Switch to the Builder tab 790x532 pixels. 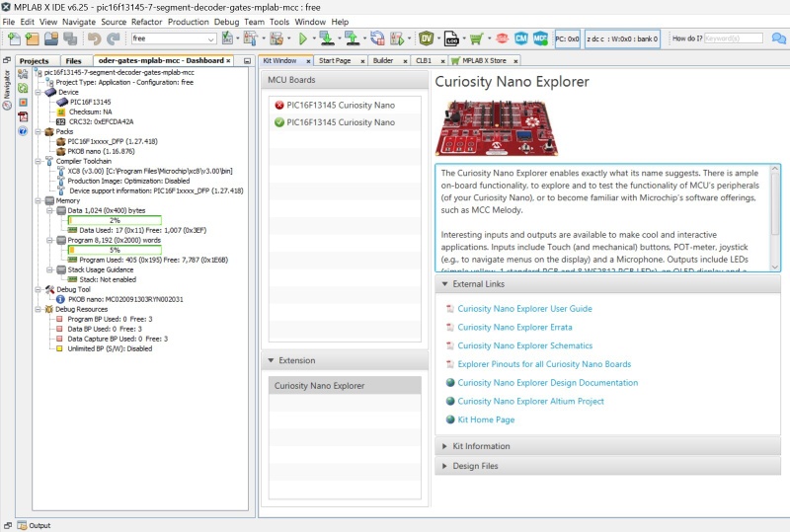383,60
